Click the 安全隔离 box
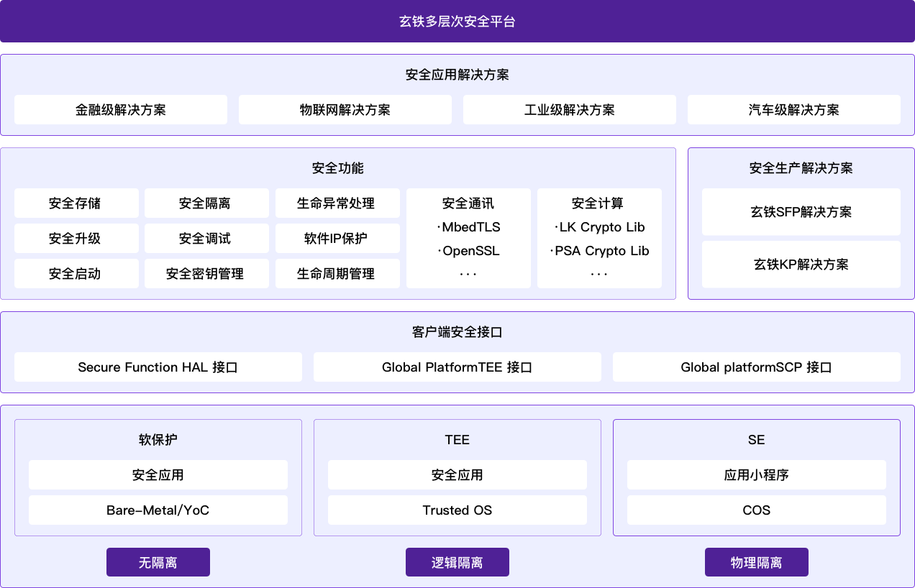Image resolution: width=915 pixels, height=588 pixels. [x=206, y=203]
